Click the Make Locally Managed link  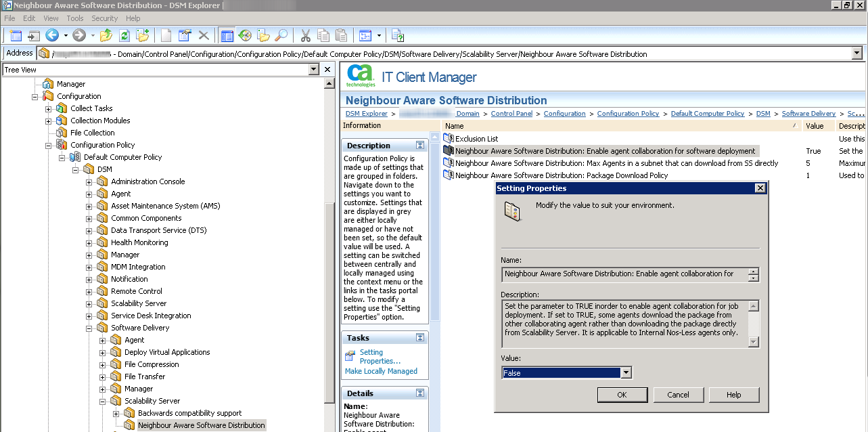point(381,371)
